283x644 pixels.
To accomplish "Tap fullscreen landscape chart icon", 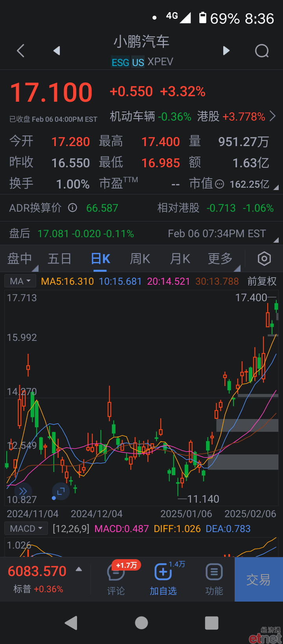I will coord(61,491).
